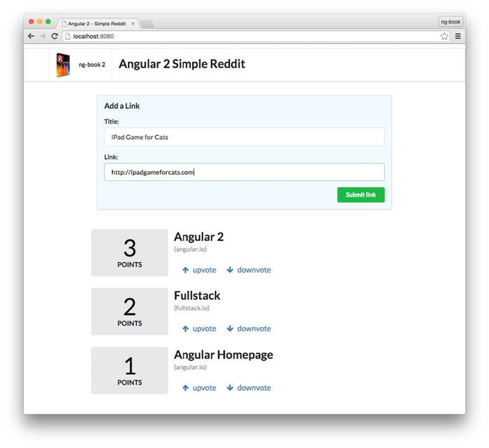The height and width of the screenshot is (448, 489).
Task: Open a new tab via blank tab button
Action: (x=147, y=24)
